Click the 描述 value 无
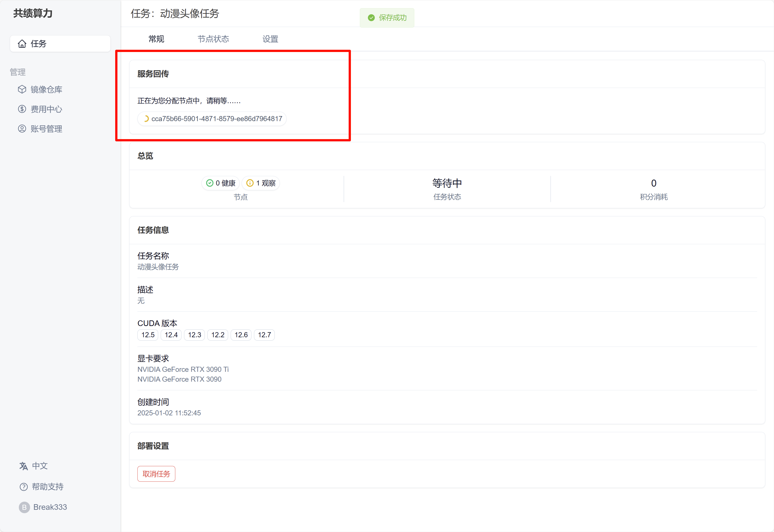This screenshot has height=532, width=774. pyautogui.click(x=141, y=301)
